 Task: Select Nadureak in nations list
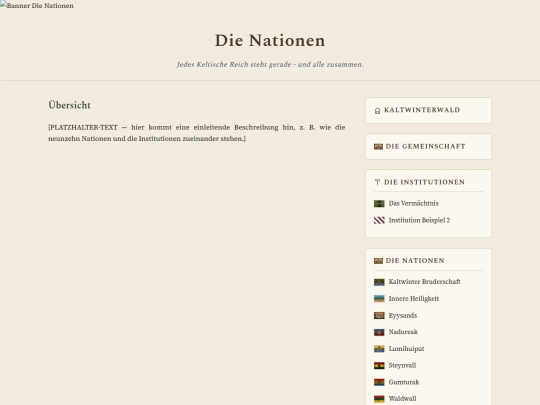tap(403, 332)
